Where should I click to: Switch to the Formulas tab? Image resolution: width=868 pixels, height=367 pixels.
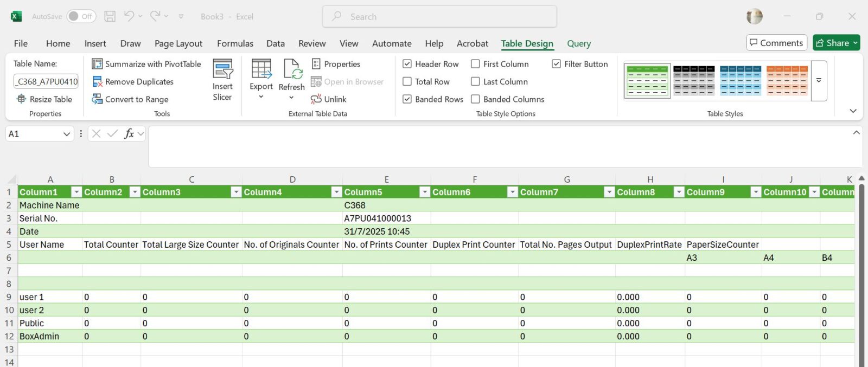(235, 43)
